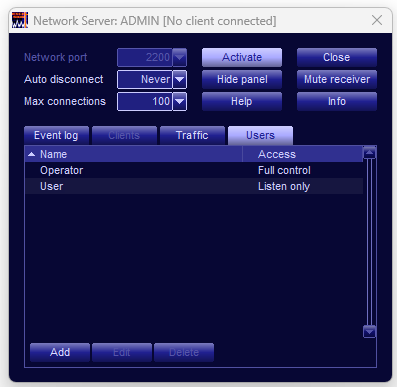This screenshot has height=387, width=397.
Task: Click the scrollbar up arrow in users list
Action: (x=369, y=153)
